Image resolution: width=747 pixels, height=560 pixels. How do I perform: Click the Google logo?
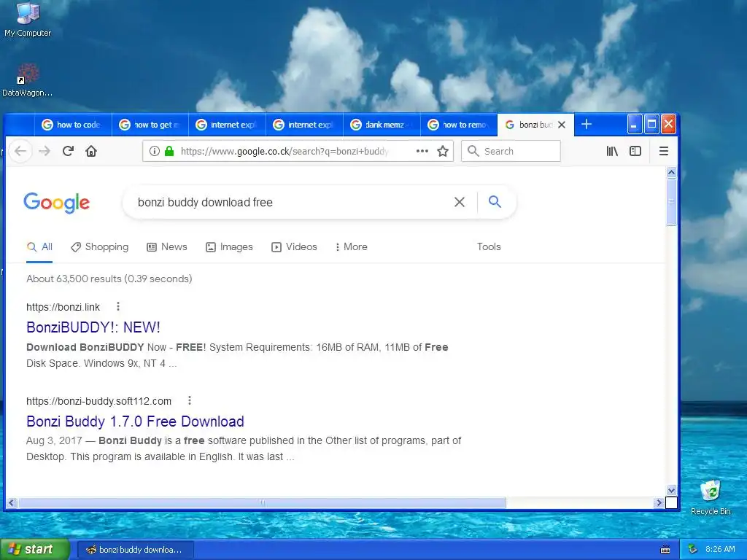point(57,203)
